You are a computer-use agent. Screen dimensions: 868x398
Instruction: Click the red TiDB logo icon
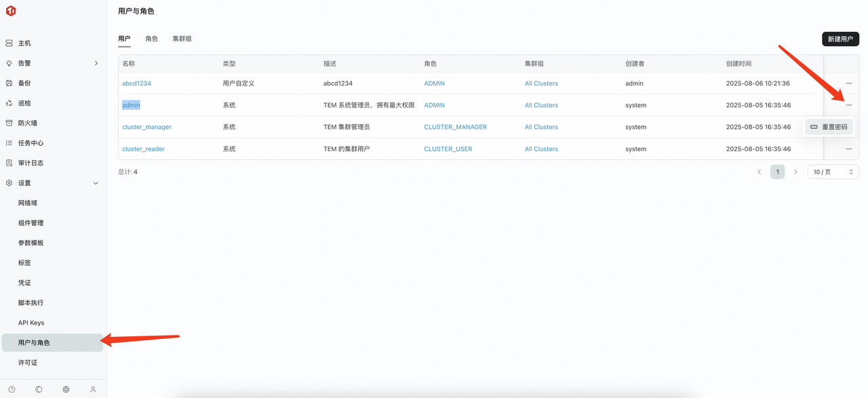[x=11, y=12]
